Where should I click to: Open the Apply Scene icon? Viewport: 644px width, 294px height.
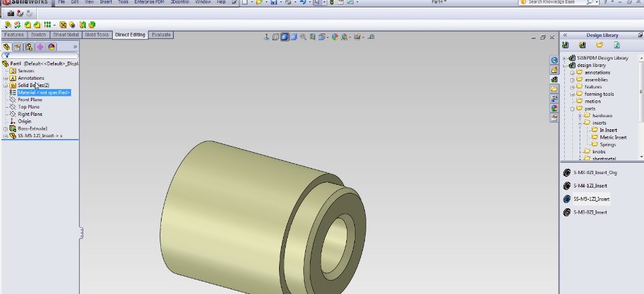pyautogui.click(x=344, y=37)
